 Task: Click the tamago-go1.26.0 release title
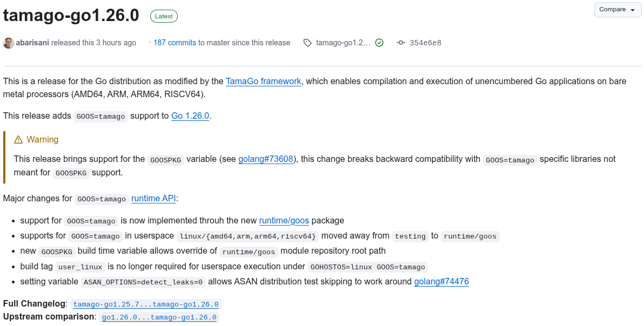[71, 15]
